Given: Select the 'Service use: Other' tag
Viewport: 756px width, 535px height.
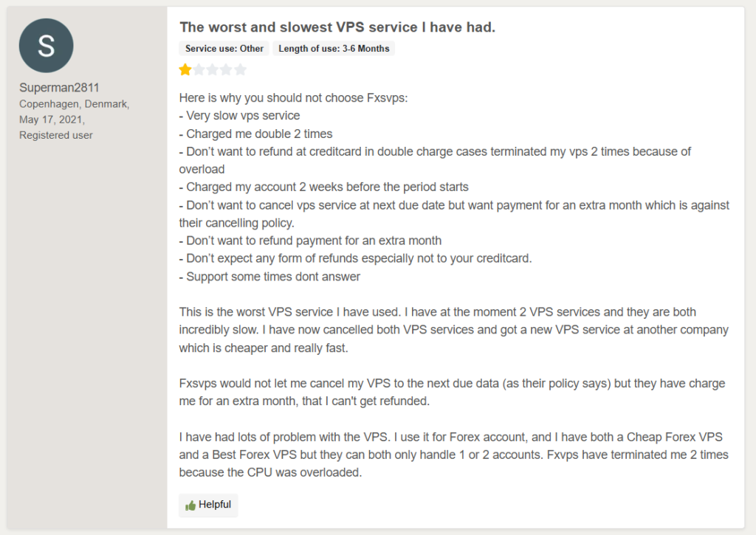Looking at the screenshot, I should (x=224, y=49).
